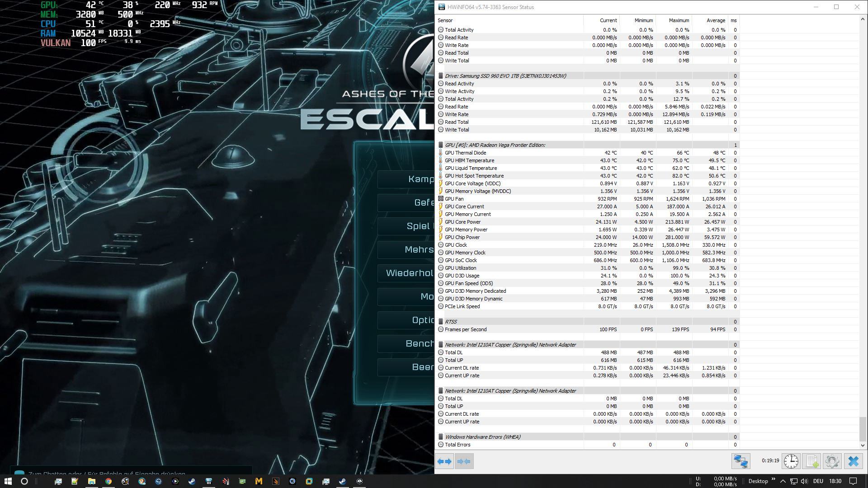The height and width of the screenshot is (488, 868).
Task: Click Spiel entry in game menu
Action: [406, 226]
